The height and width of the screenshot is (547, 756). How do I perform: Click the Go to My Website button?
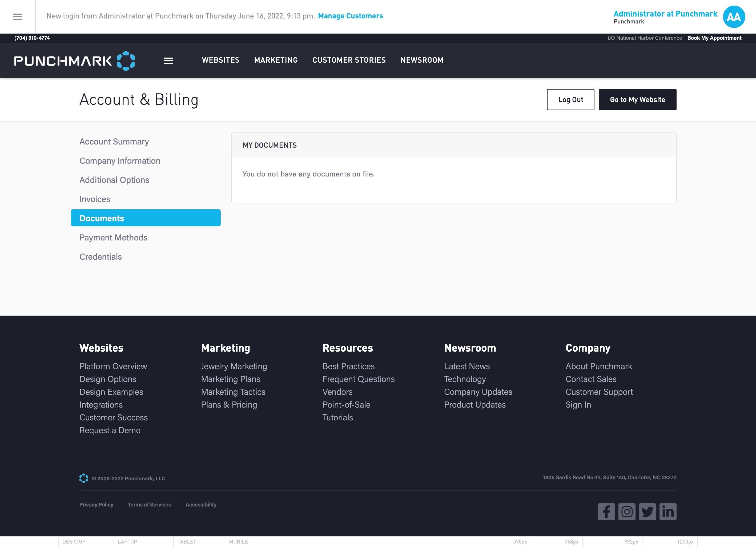point(637,99)
